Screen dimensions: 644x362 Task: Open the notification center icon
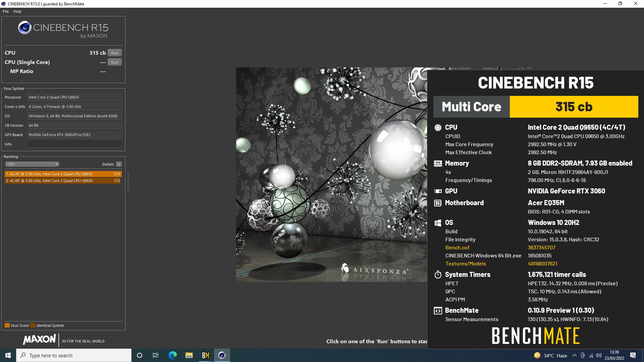point(633,356)
